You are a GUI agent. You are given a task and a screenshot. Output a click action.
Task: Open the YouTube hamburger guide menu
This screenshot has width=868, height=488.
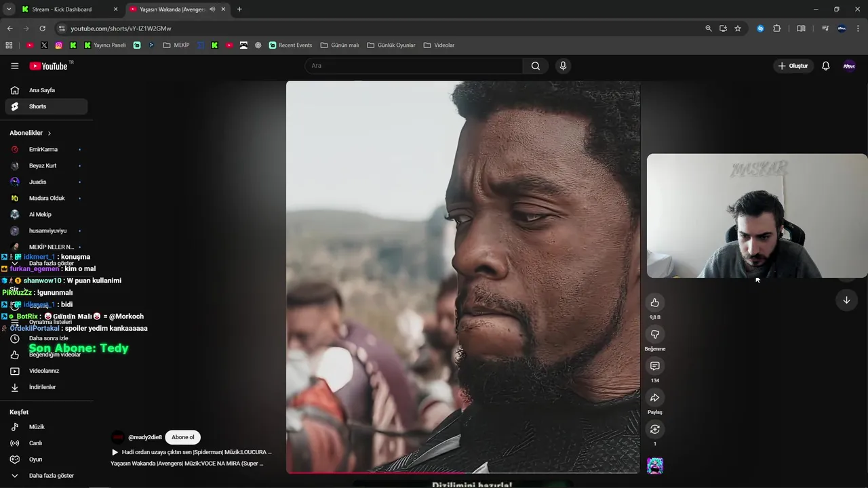tap(14, 66)
